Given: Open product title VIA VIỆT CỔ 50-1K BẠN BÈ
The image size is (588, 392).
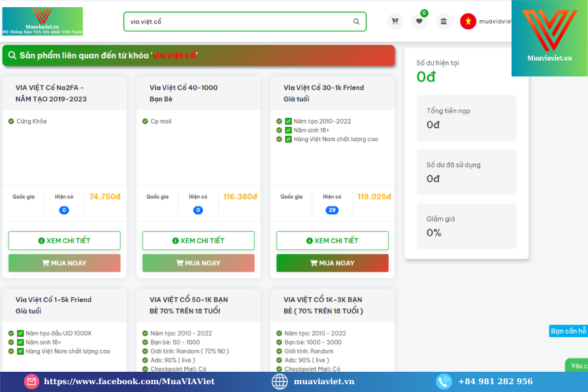Looking at the screenshot, I should (x=189, y=305).
